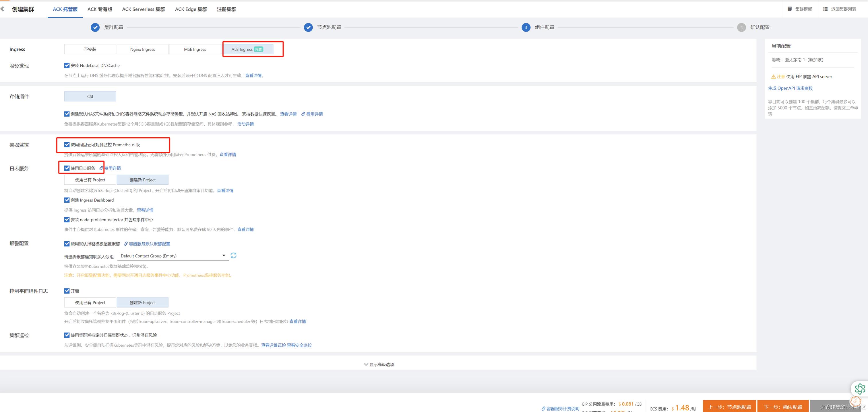This screenshot has height=412, width=868.
Task: Click the back arrow beside 创建集群
Action: pyautogui.click(x=3, y=9)
